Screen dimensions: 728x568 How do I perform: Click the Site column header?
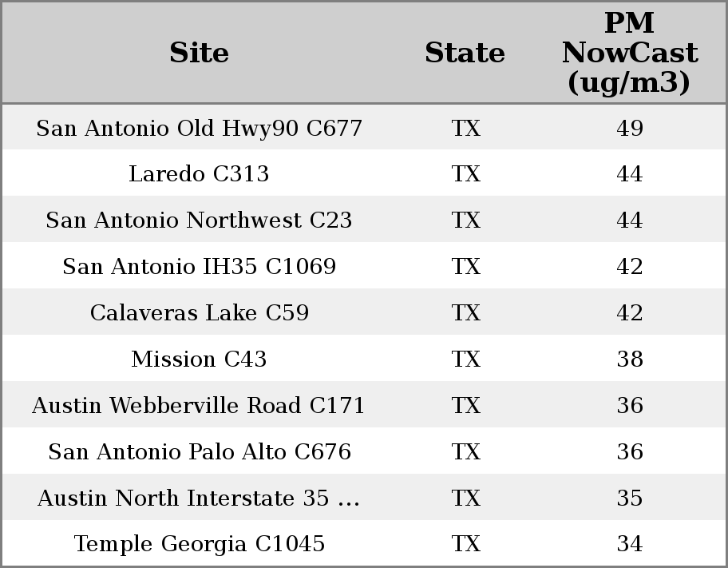coord(199,53)
